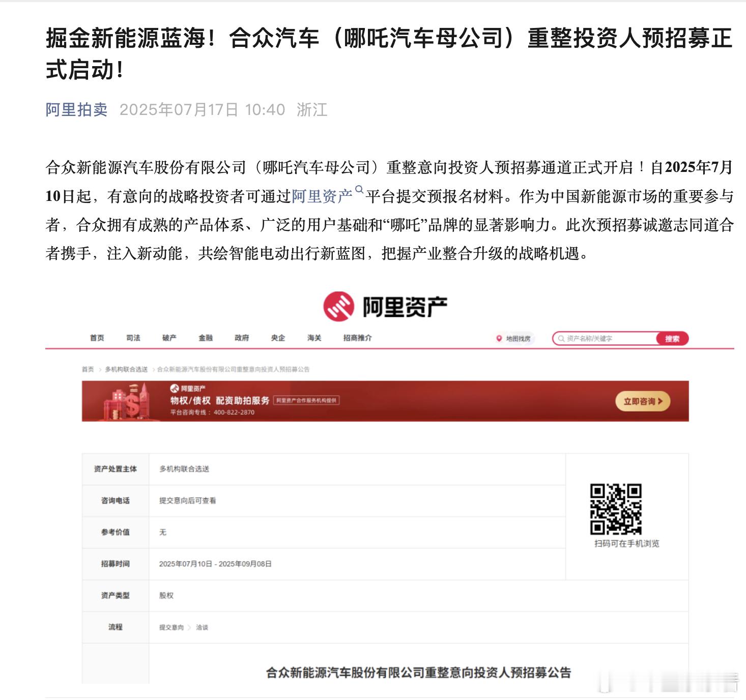746x700 pixels.
Task: Open the 海关 nav tab
Action: tap(314, 338)
